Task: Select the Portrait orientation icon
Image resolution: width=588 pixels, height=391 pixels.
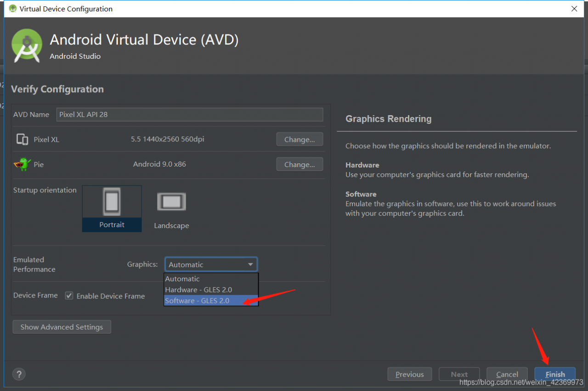Action: 112,202
